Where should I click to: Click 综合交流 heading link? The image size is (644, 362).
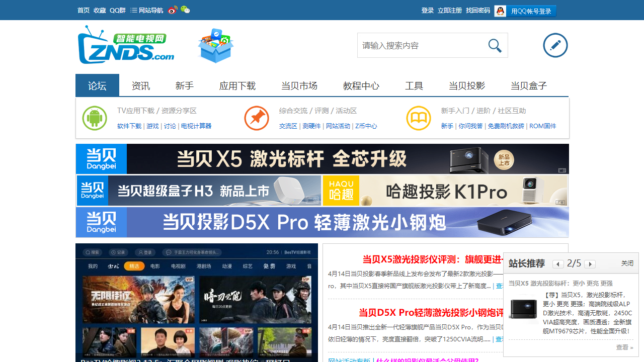pyautogui.click(x=293, y=111)
